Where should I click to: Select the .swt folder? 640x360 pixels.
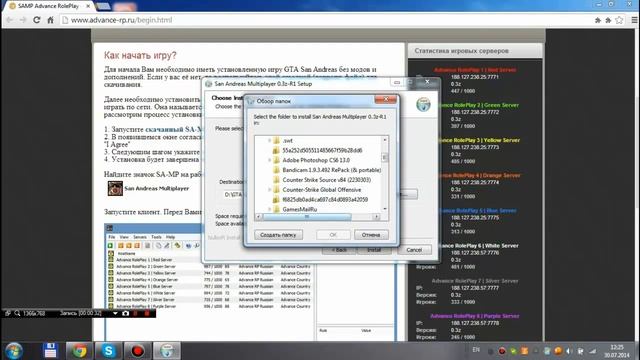tap(288, 140)
